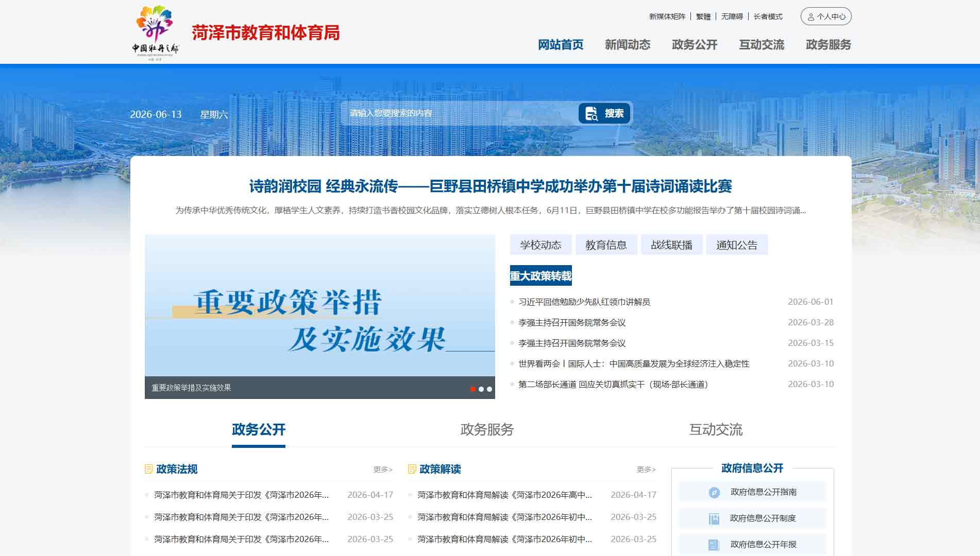This screenshot has height=556, width=980.
Task: Open the 政府信息公开制度 button
Action: click(752, 518)
